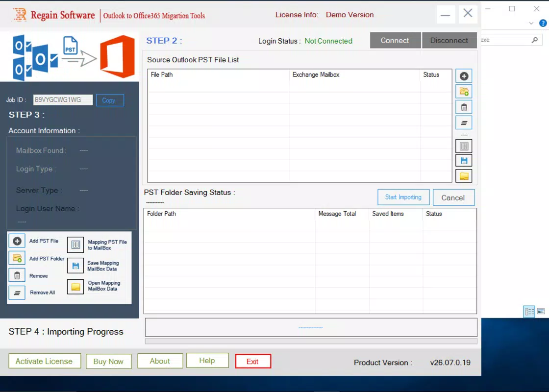Click the Remove trash icon in the legend panel

[x=17, y=275]
